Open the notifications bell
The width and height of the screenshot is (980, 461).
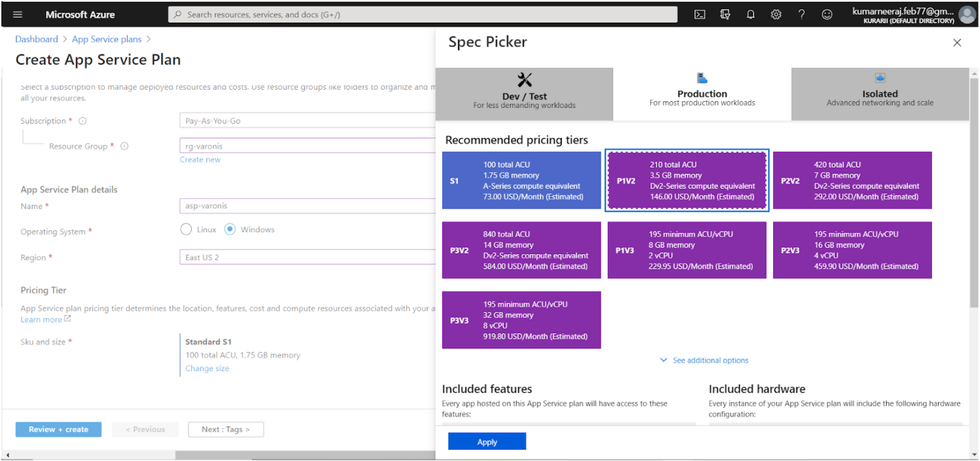(x=750, y=14)
